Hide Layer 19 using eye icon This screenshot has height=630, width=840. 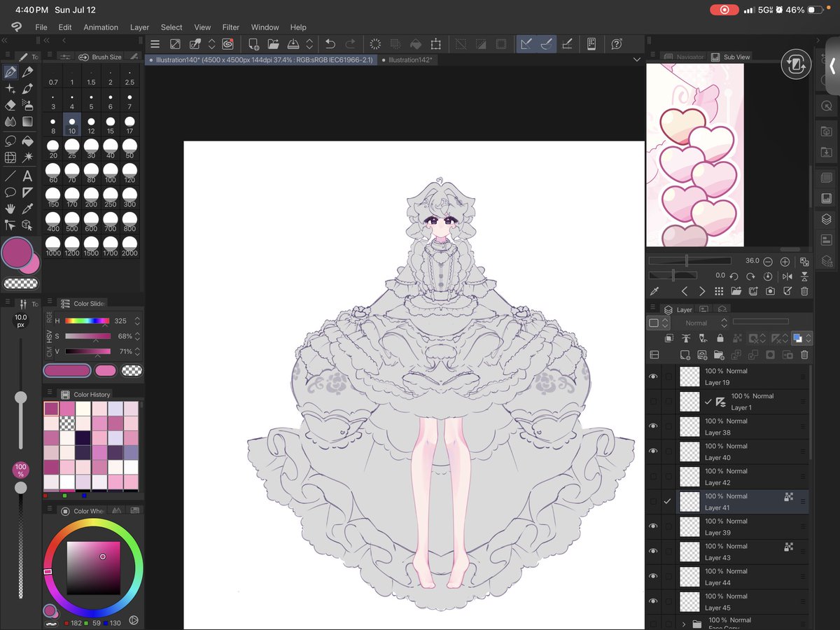coord(653,377)
